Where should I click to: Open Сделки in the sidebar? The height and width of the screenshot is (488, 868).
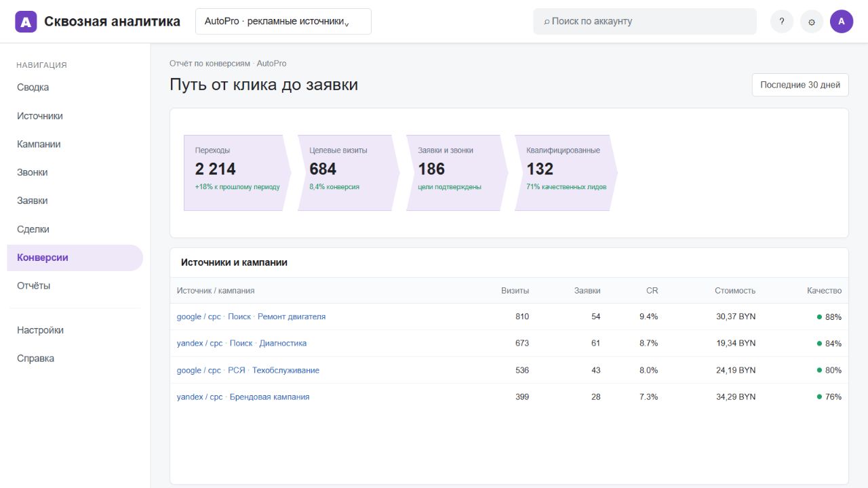75,229
